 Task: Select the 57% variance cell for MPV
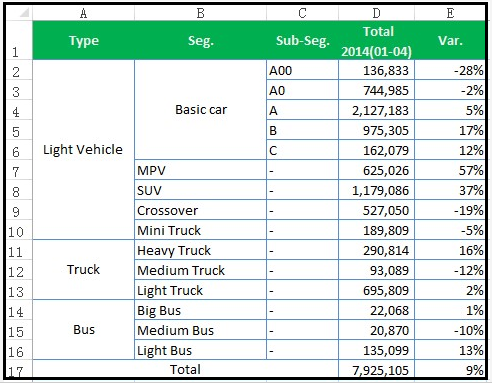tap(450, 170)
